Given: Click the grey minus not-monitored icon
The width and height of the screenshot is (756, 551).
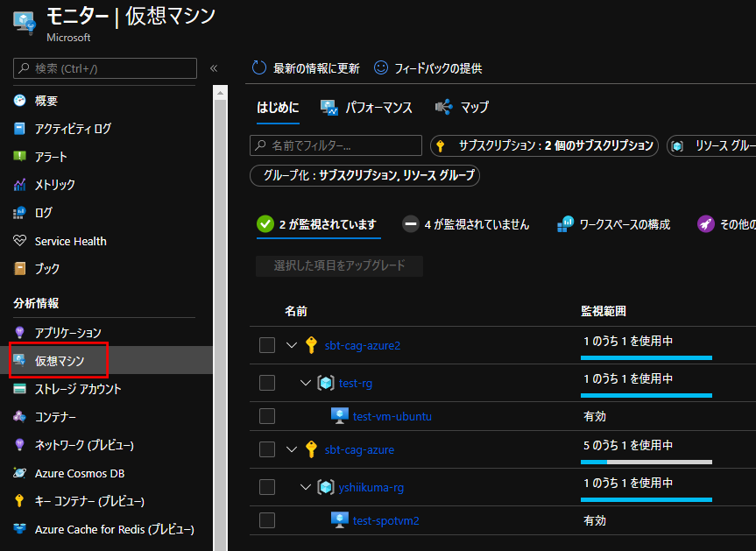Looking at the screenshot, I should click(411, 223).
